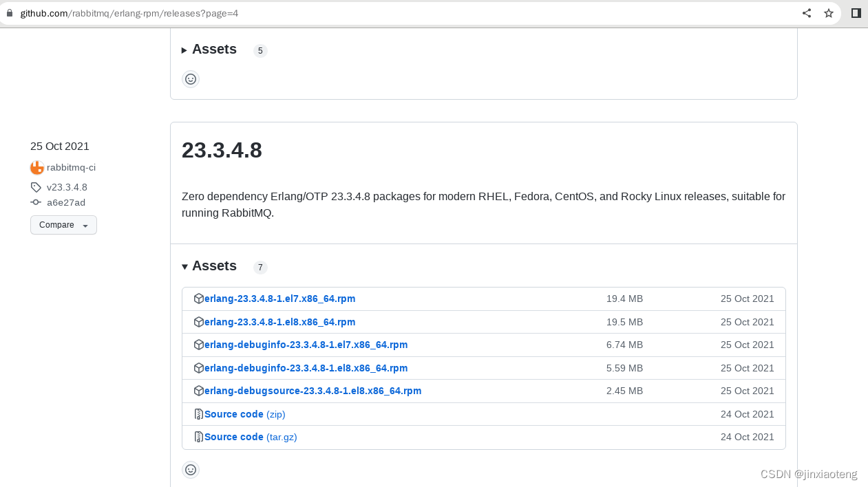Download erlang-debugsource-23.3.4.8-1.el8.x86_64.rpm
This screenshot has height=487, width=868.
click(313, 391)
